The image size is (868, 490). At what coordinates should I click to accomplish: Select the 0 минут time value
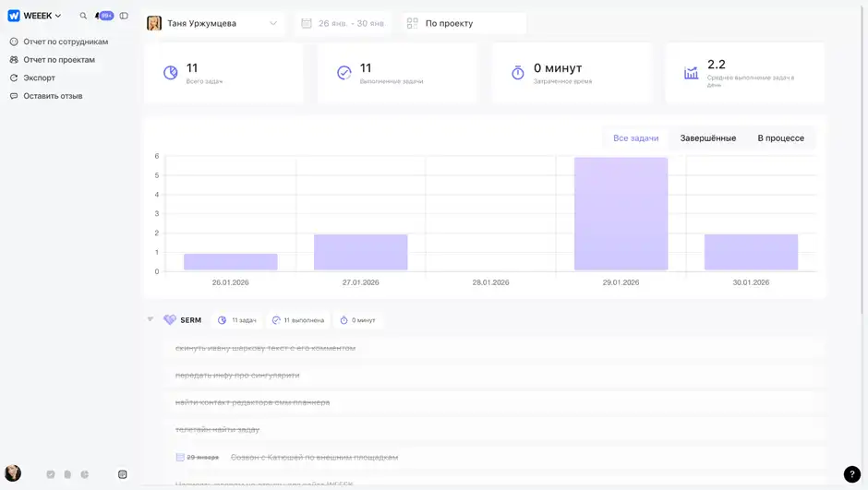pyautogui.click(x=558, y=68)
